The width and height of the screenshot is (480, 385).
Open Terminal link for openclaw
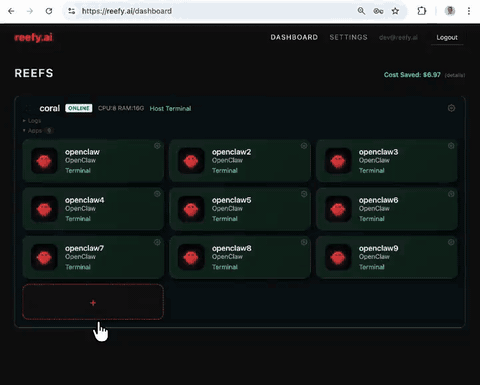(78, 171)
